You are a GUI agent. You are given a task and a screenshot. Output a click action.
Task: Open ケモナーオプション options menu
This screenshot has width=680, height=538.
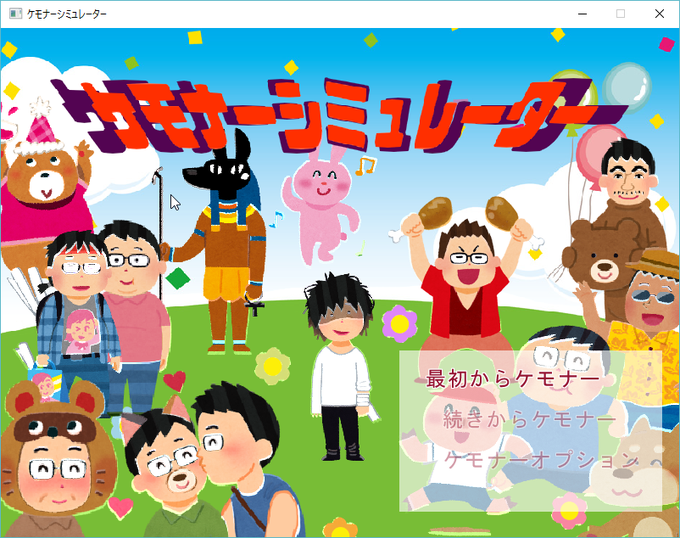coord(541,460)
